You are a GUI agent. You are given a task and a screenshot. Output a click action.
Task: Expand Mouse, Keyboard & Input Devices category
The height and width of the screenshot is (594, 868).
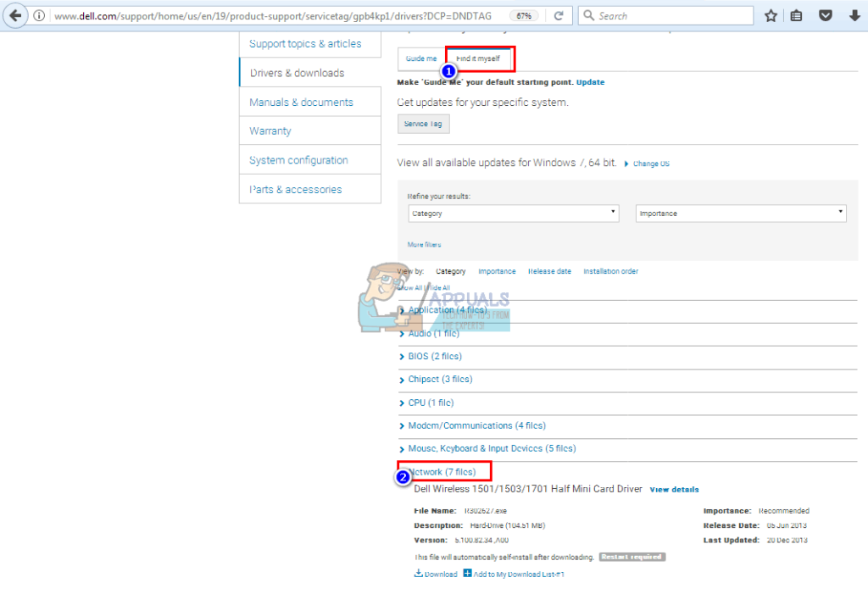coord(492,448)
